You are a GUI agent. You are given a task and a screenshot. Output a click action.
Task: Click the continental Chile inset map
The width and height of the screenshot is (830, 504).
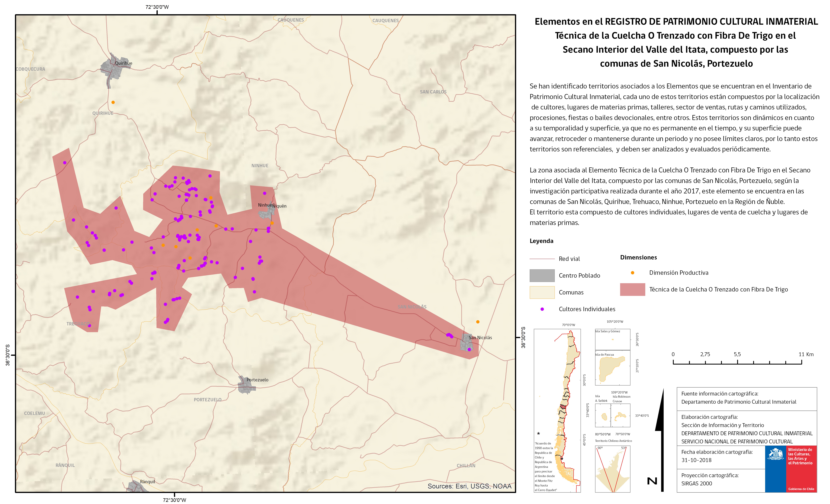point(557,411)
